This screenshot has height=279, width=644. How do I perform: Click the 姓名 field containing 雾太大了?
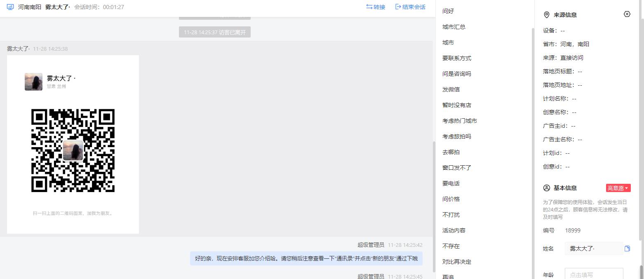tap(594, 249)
